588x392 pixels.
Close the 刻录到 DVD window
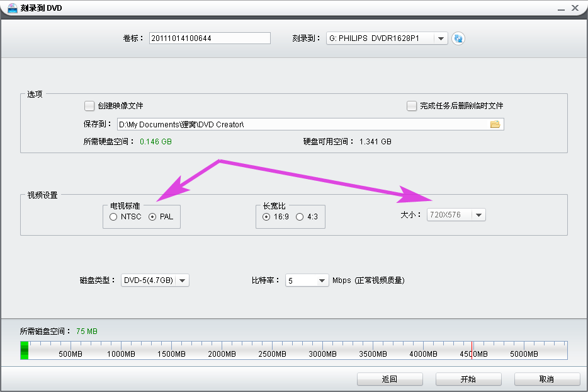[575, 8]
